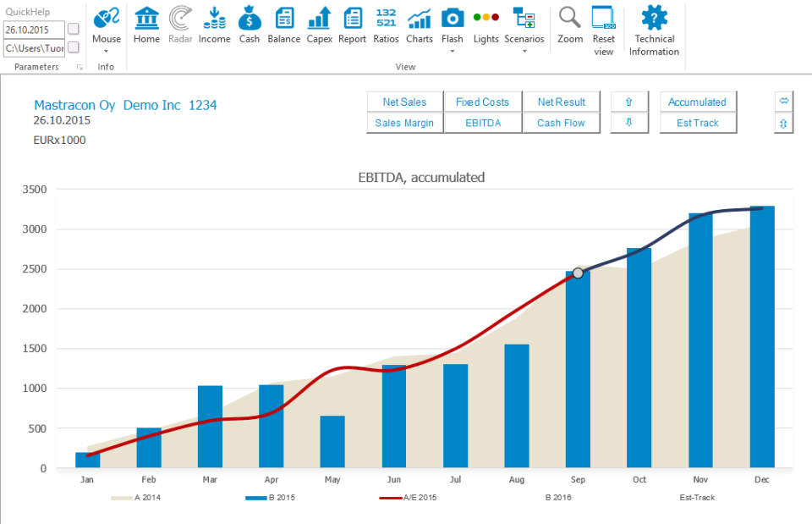812x524 pixels.
Task: Switch to the EBITDA view
Action: pyautogui.click(x=483, y=123)
